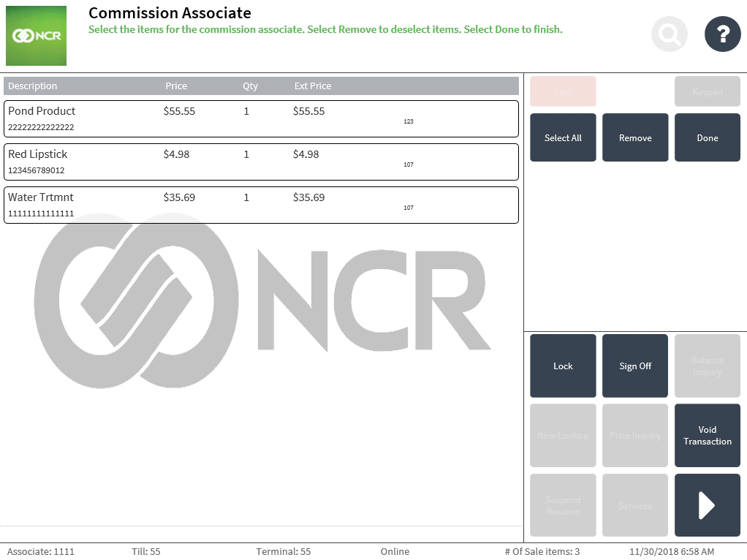
Task: Click the Sign Off button
Action: pyautogui.click(x=635, y=366)
